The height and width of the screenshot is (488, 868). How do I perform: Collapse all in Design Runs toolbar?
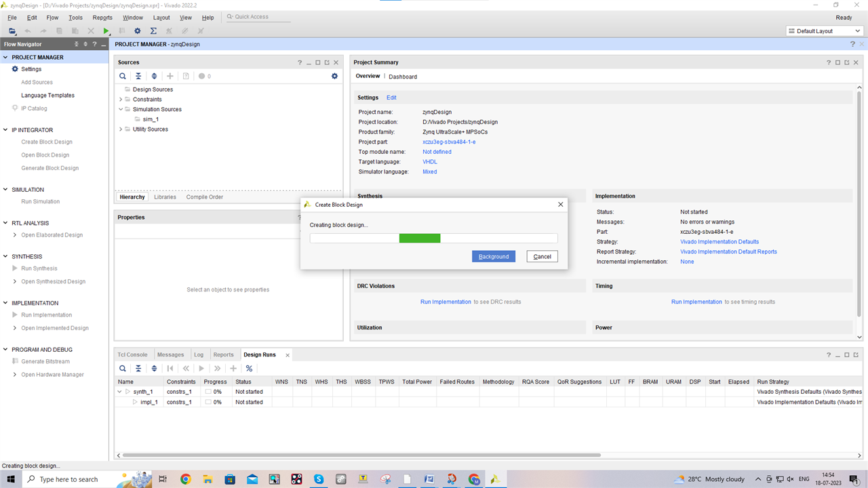click(x=138, y=368)
